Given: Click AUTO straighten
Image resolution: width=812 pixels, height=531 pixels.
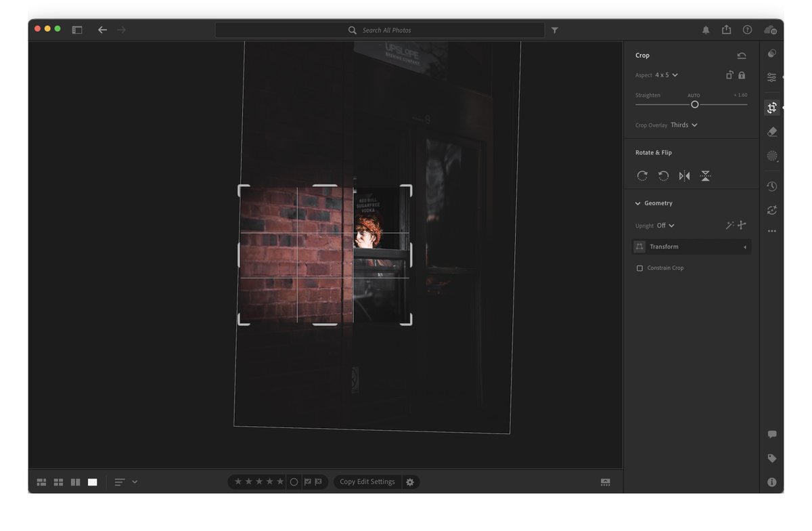Looking at the screenshot, I should (x=694, y=95).
